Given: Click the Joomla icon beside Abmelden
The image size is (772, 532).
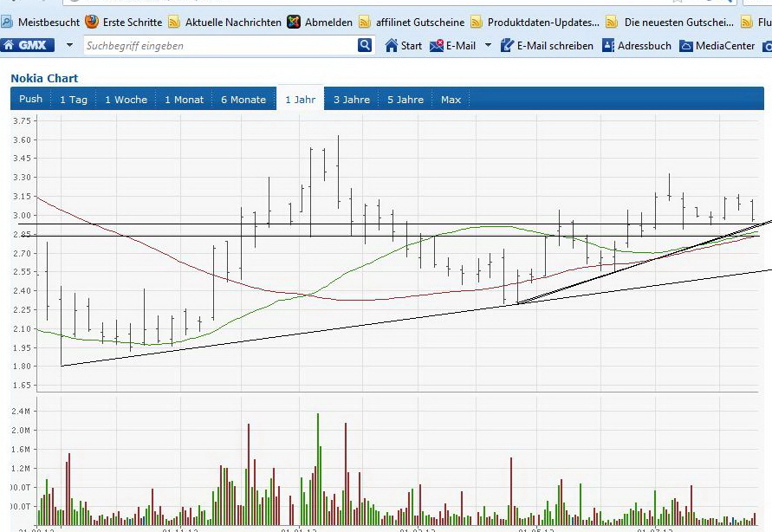Looking at the screenshot, I should pos(294,23).
